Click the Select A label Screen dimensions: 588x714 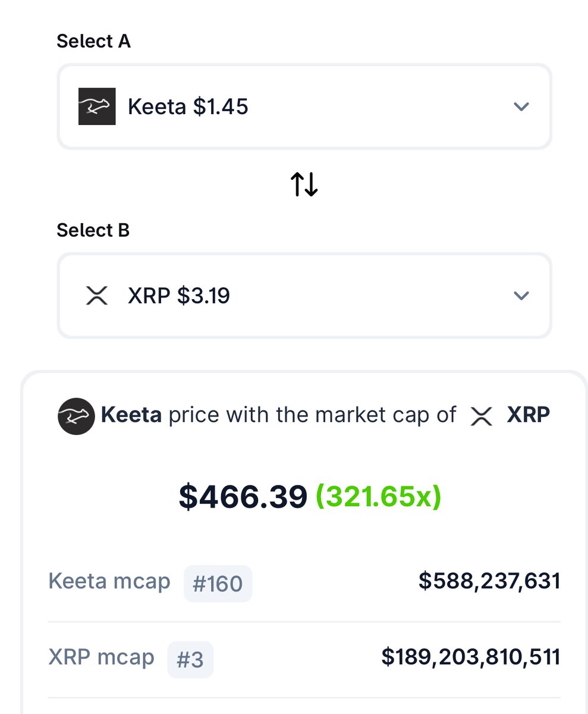point(93,41)
